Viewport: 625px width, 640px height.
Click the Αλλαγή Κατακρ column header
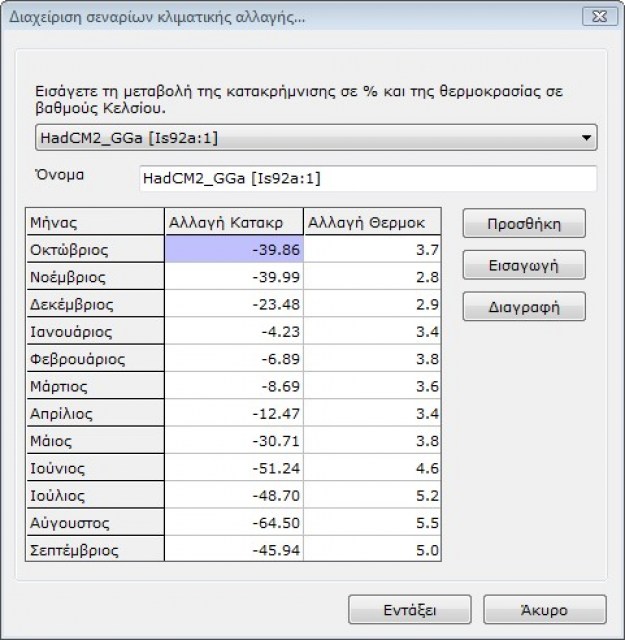click(233, 222)
